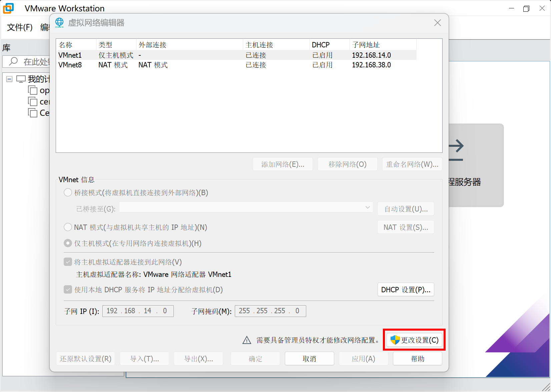Viewport: 551px width, 392px height.
Task: Open the 文件(F) menu
Action: coord(20,27)
